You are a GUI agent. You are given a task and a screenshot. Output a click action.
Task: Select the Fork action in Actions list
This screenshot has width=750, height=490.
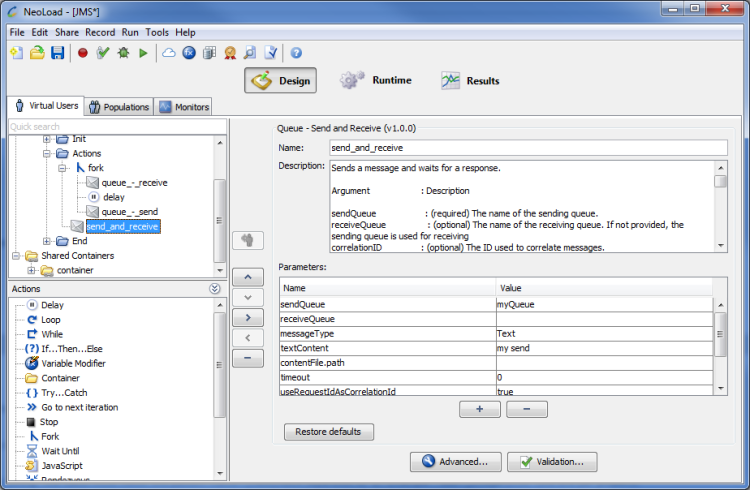(48, 436)
